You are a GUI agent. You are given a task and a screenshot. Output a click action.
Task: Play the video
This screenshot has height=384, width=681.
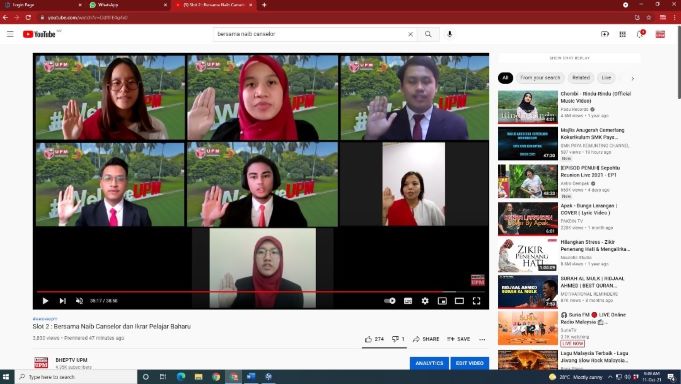point(45,301)
